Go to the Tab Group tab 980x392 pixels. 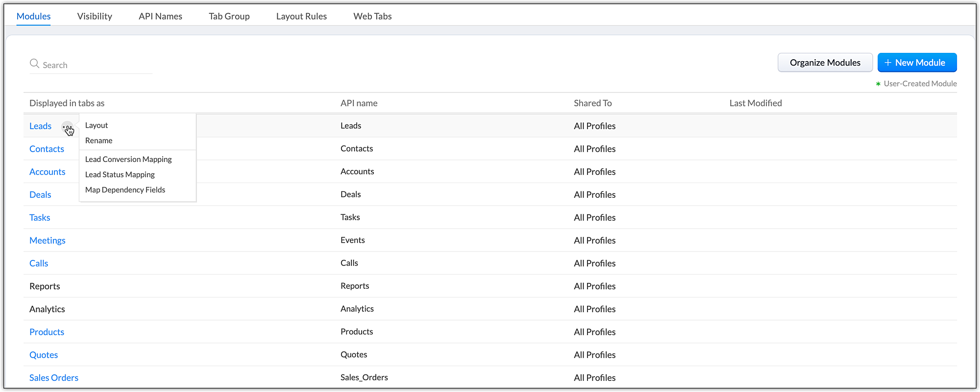[x=229, y=16]
